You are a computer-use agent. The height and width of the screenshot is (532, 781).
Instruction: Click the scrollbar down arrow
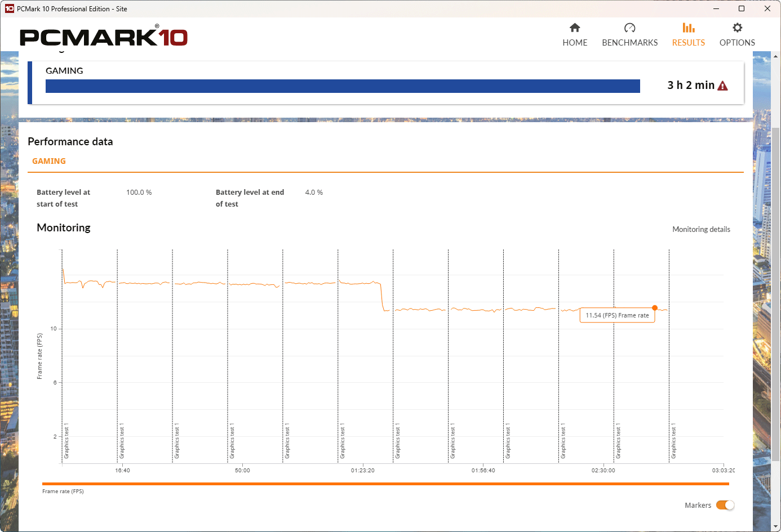pos(775,526)
